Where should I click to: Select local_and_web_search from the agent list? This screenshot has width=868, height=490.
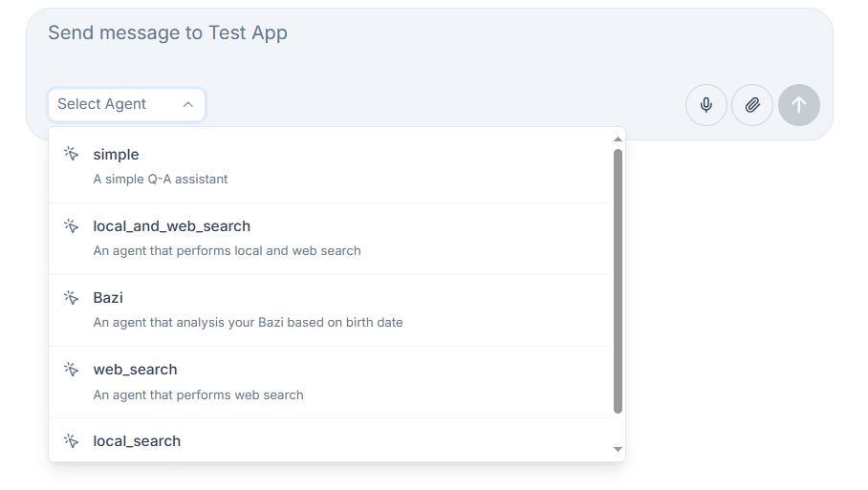click(172, 226)
